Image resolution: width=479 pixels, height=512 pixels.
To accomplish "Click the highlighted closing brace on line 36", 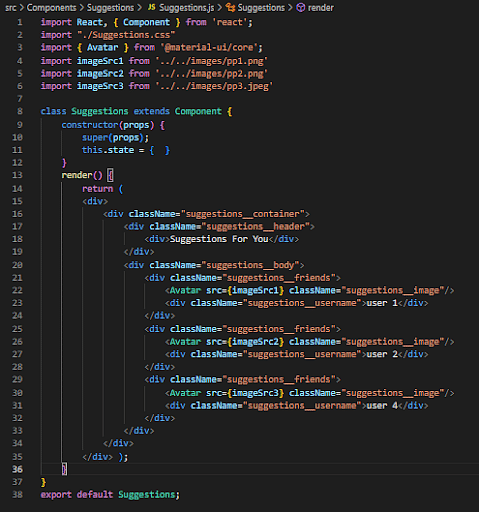I will pyautogui.click(x=64, y=469).
